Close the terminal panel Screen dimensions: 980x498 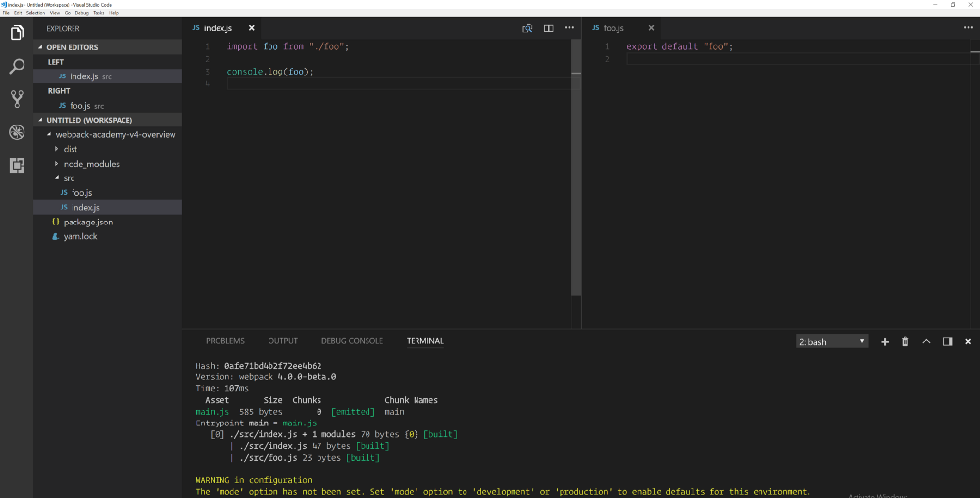(968, 342)
